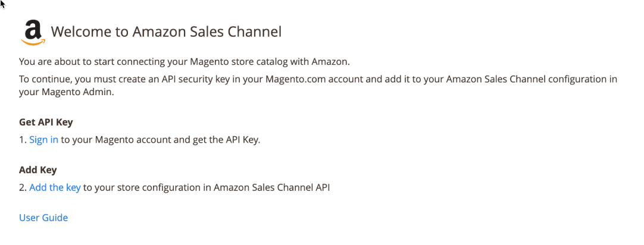The width and height of the screenshot is (644, 245).
Task: Select the Get API Key heading
Action: tap(46, 122)
